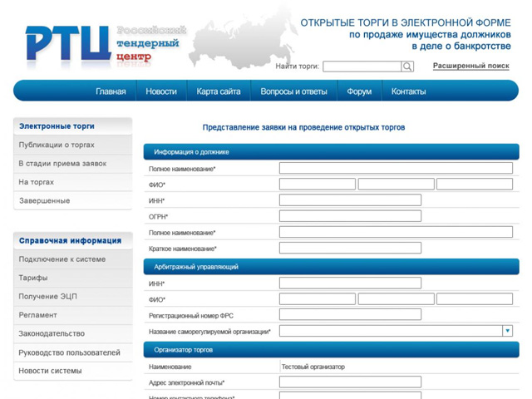The width and height of the screenshot is (532, 399).
Task: Select Вопросы и ответы in the menu
Action: (x=293, y=91)
